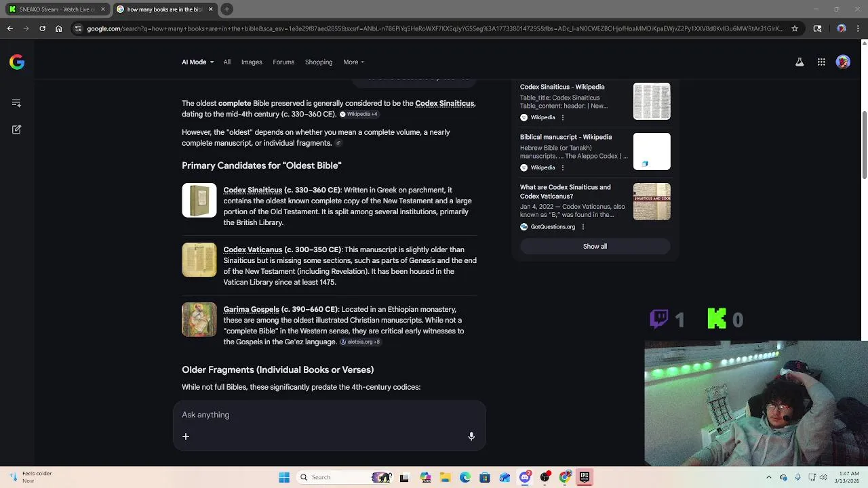Open Microsoft Edge from the taskbar
This screenshot has height=488, width=868.
465,477
